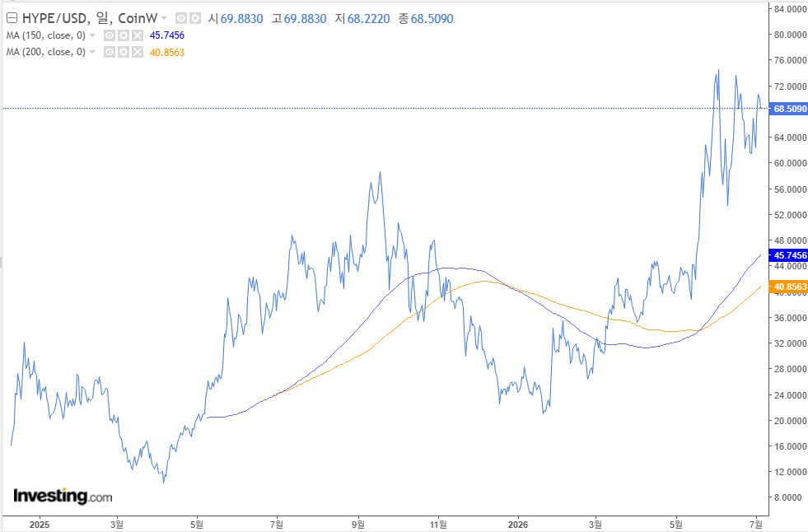
Task: Click the 56.0000 price axis label
Action: (x=791, y=189)
